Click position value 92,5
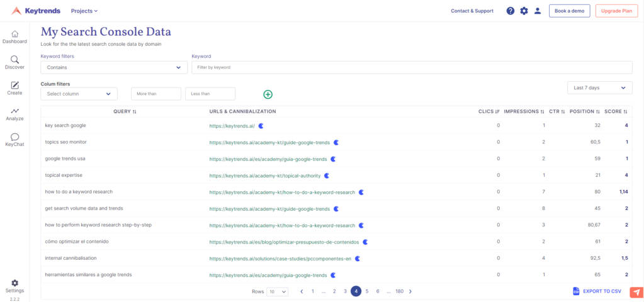Image resolution: width=644 pixels, height=302 pixels. pyautogui.click(x=595, y=259)
